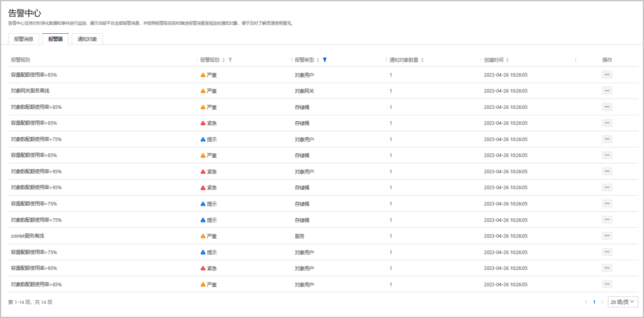Open the 报警级别 column filter icon
Screen dimensions: 644x318
(x=230, y=60)
